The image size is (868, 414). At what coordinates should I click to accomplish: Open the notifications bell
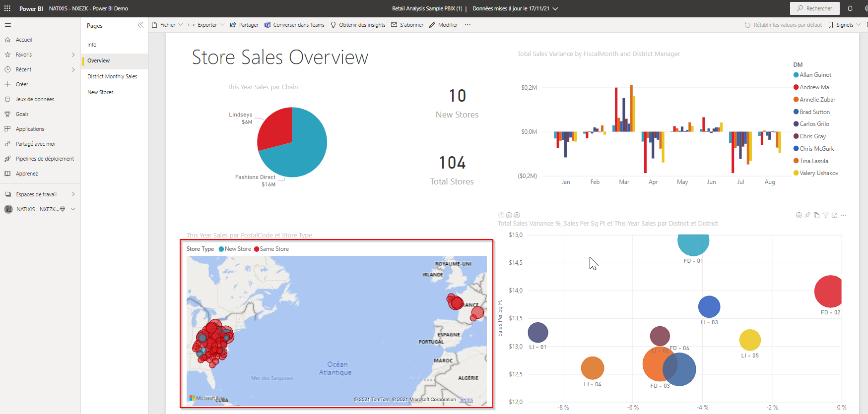[850, 8]
